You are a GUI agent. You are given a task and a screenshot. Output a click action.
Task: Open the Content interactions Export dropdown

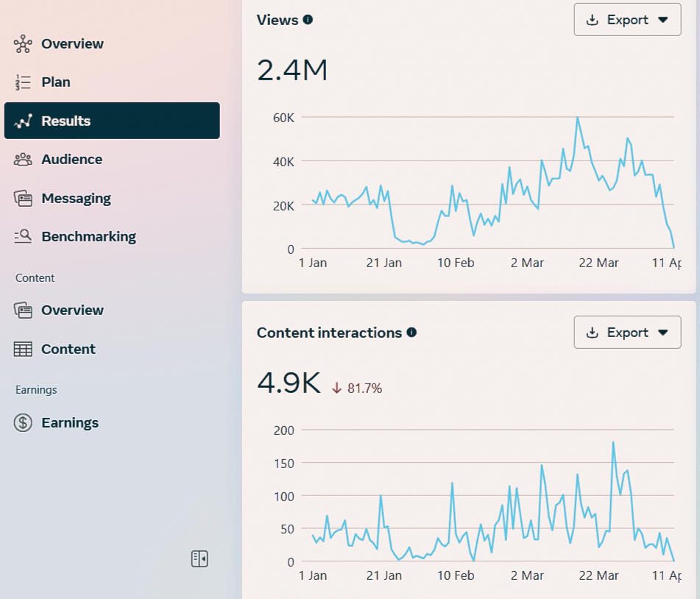click(626, 333)
